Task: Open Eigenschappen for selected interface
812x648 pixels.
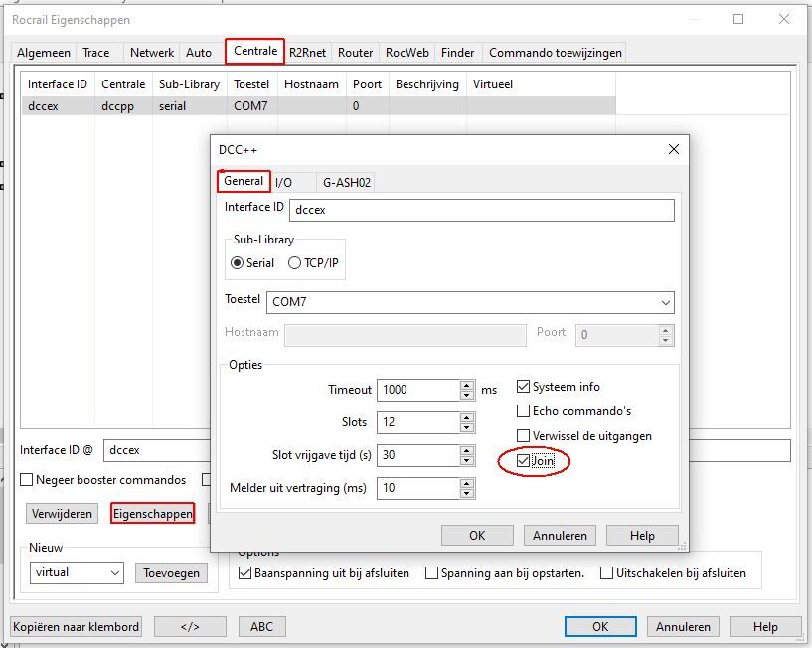Action: point(153,514)
